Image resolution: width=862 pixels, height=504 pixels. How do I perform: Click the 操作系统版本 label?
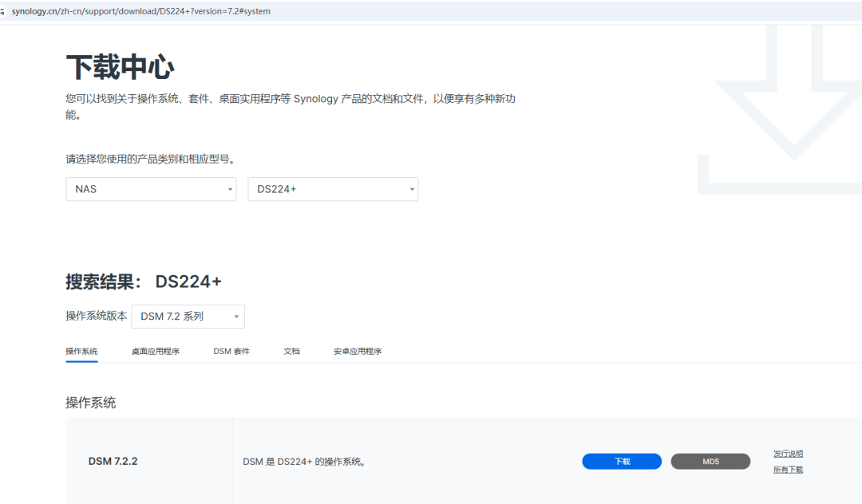coord(96,317)
